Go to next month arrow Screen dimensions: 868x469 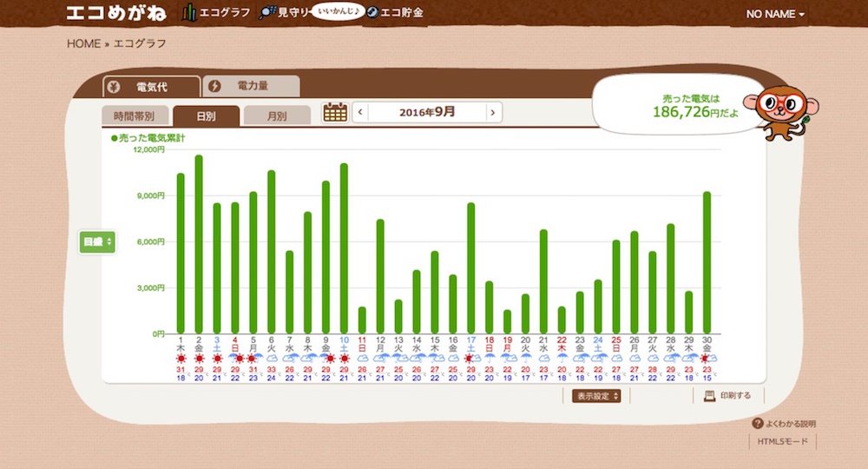click(x=493, y=112)
